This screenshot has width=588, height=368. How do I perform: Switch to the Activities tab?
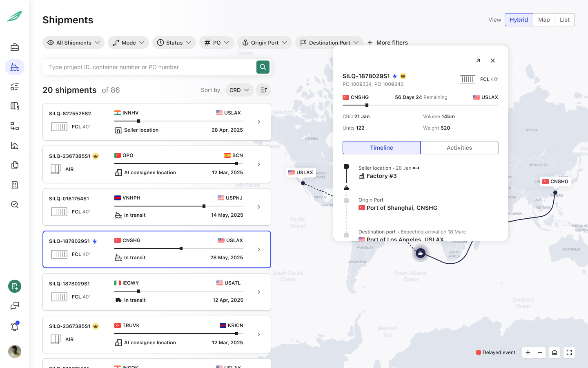pyautogui.click(x=459, y=148)
